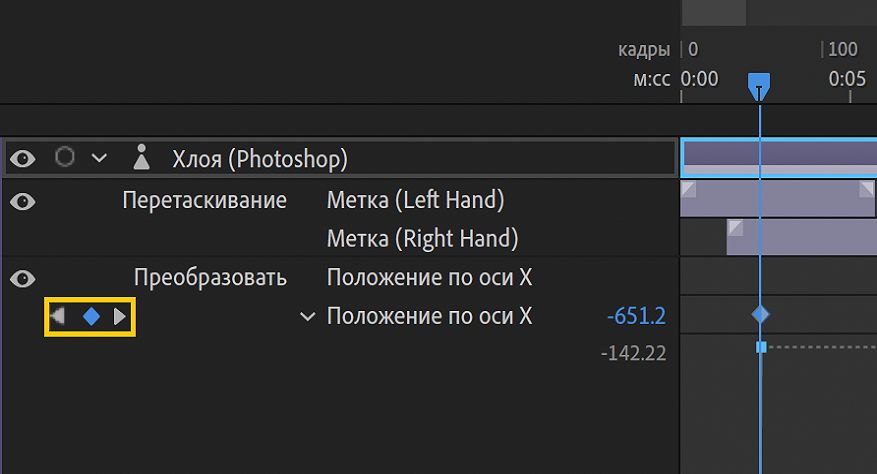Screen dimensions: 877x474
Task: Jump to the previous keyframe arrow
Action: 59,317
